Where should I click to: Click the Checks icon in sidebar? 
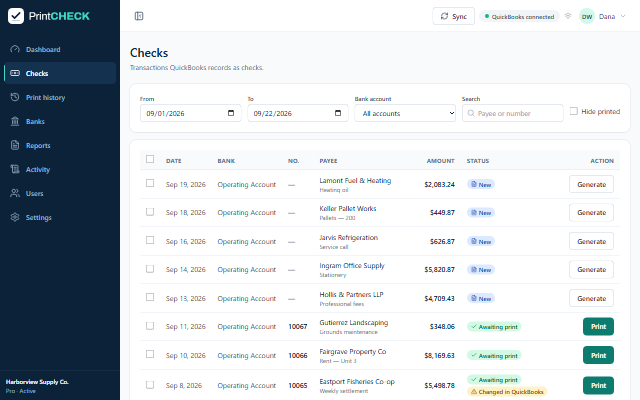(15, 73)
